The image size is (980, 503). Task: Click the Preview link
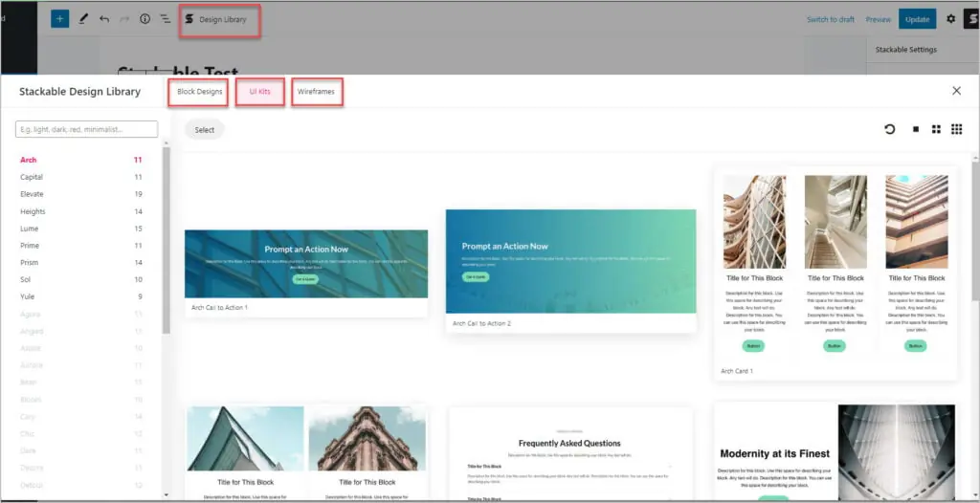(879, 19)
